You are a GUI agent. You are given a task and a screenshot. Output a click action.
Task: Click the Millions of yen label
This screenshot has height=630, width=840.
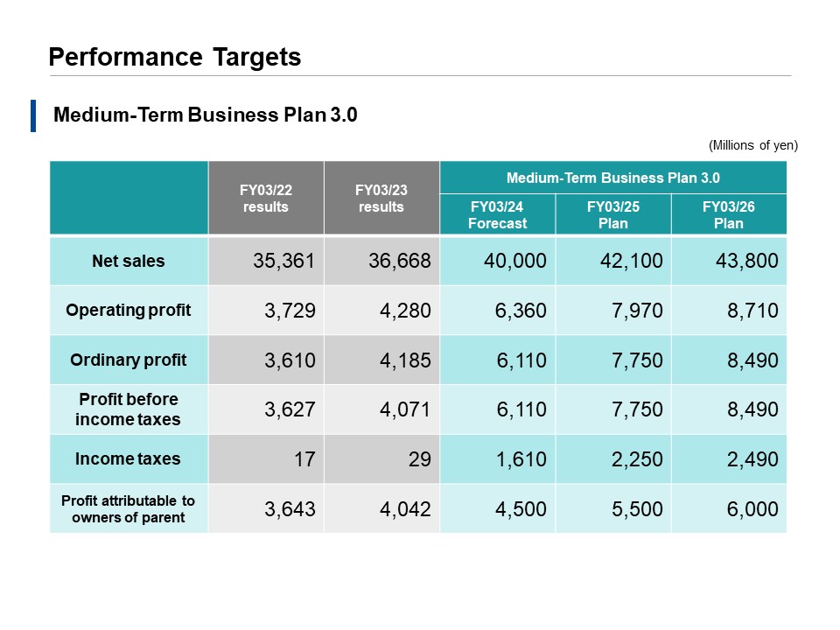point(754,146)
